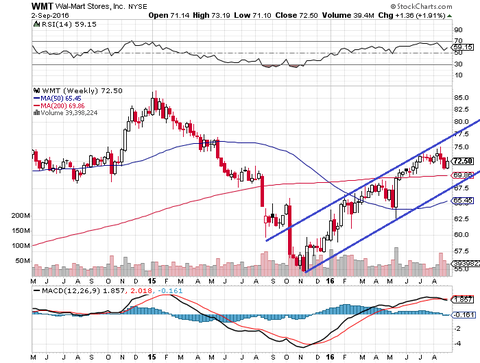Click the -0.161 tag on MACD right axis

pyautogui.click(x=463, y=315)
